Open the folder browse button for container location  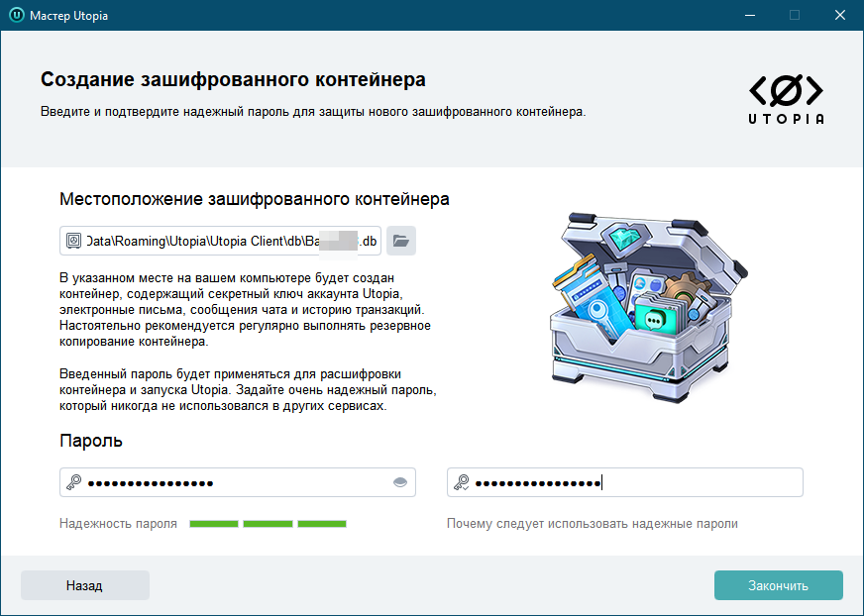point(401,241)
